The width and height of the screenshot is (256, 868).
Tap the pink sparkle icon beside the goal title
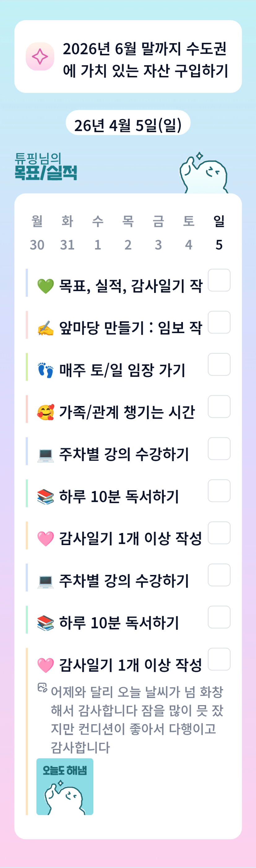tap(40, 57)
